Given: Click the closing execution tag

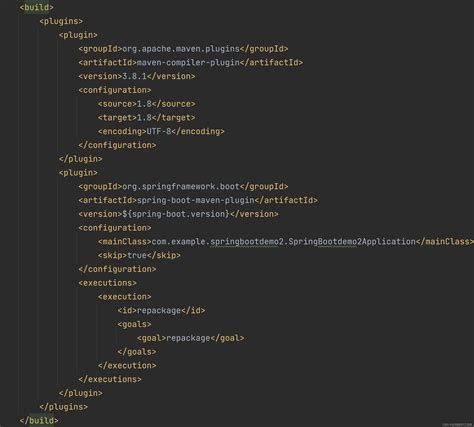Looking at the screenshot, I should 127,366.
